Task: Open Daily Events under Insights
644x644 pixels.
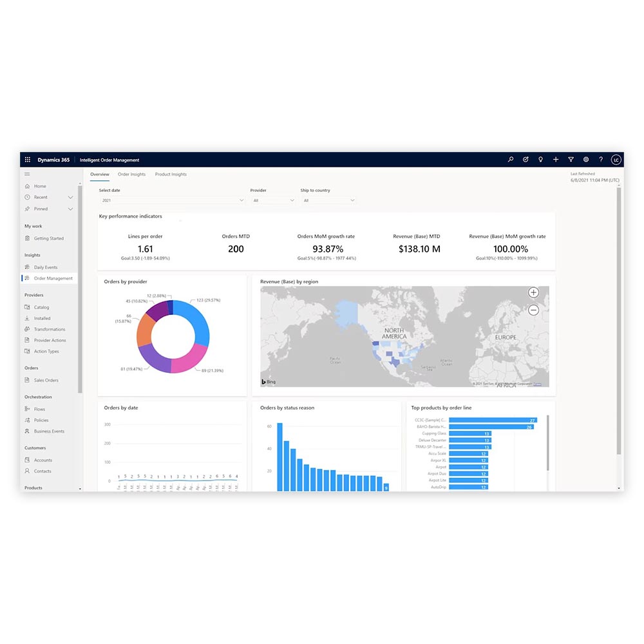Action: point(45,267)
